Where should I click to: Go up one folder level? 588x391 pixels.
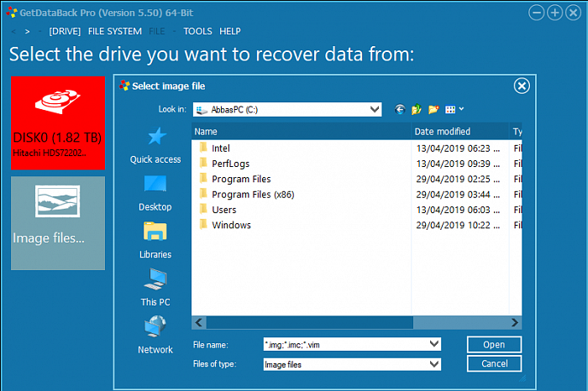point(417,109)
